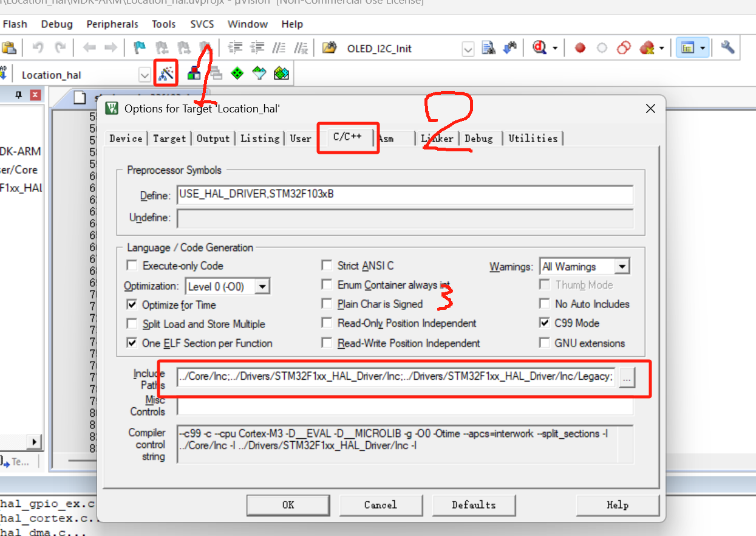Enable Read-Write Position Independent

[x=327, y=343]
